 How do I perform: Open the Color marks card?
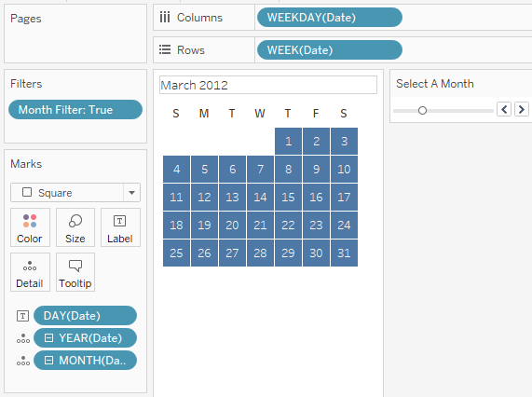click(30, 227)
